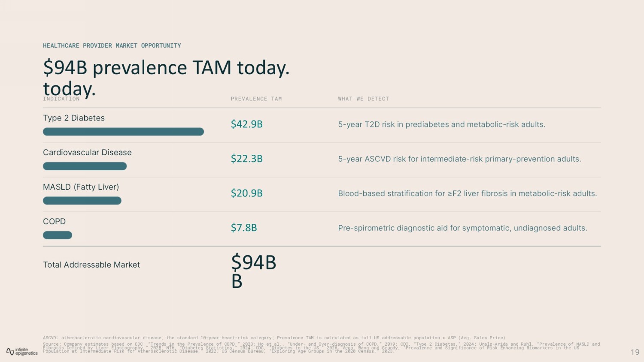Click the $7.8B COPD value
644x362 pixels.
(x=244, y=228)
